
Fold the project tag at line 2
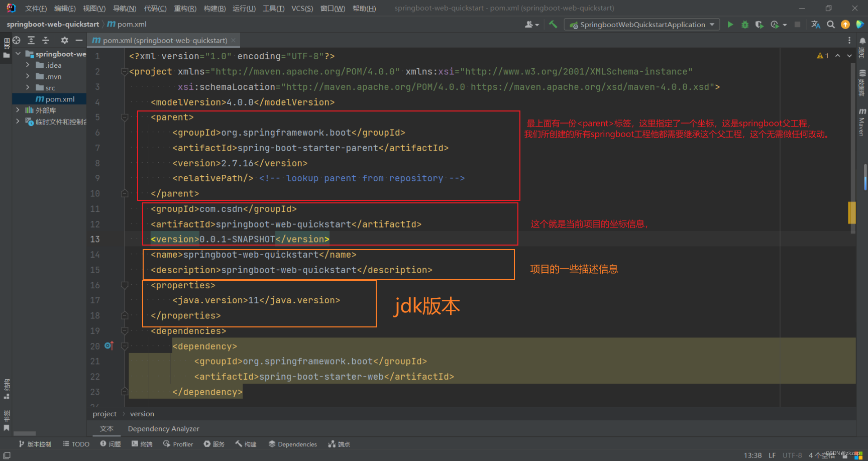[124, 72]
